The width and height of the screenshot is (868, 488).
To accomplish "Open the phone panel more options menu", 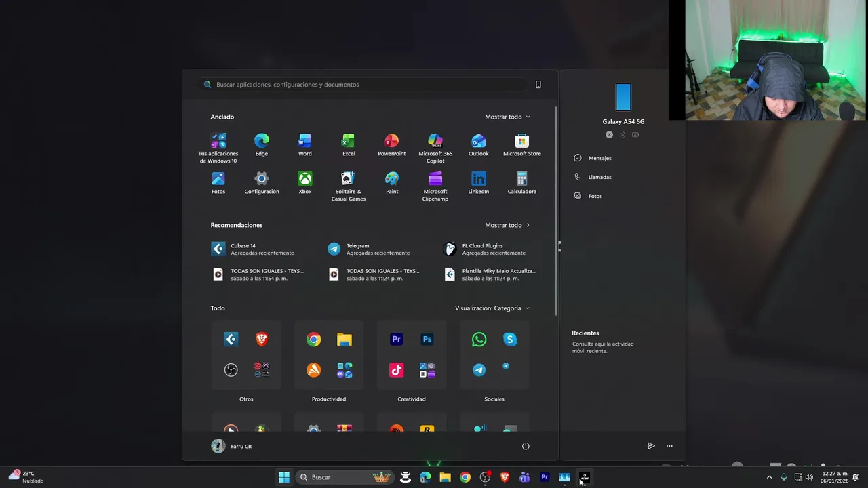I will click(669, 446).
